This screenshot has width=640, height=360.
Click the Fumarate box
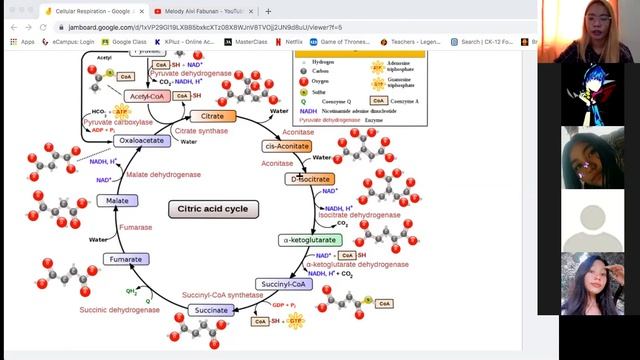[126, 259]
